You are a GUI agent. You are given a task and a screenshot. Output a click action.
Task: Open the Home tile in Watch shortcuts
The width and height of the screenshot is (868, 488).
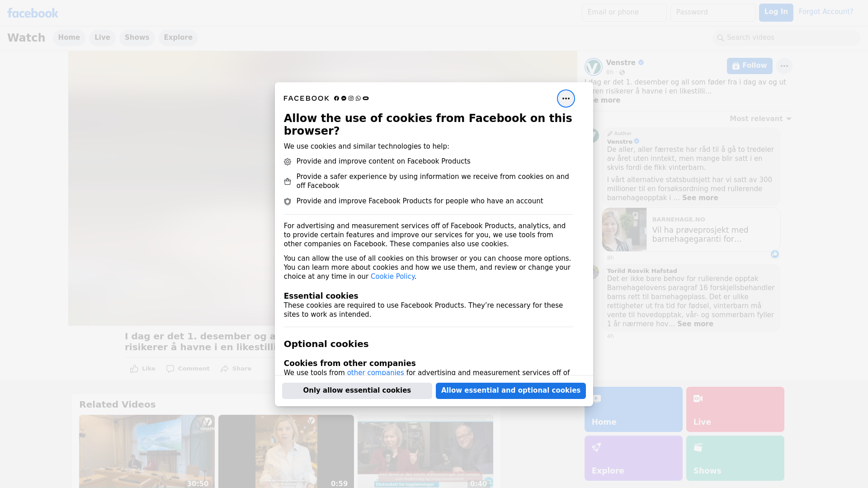633,409
